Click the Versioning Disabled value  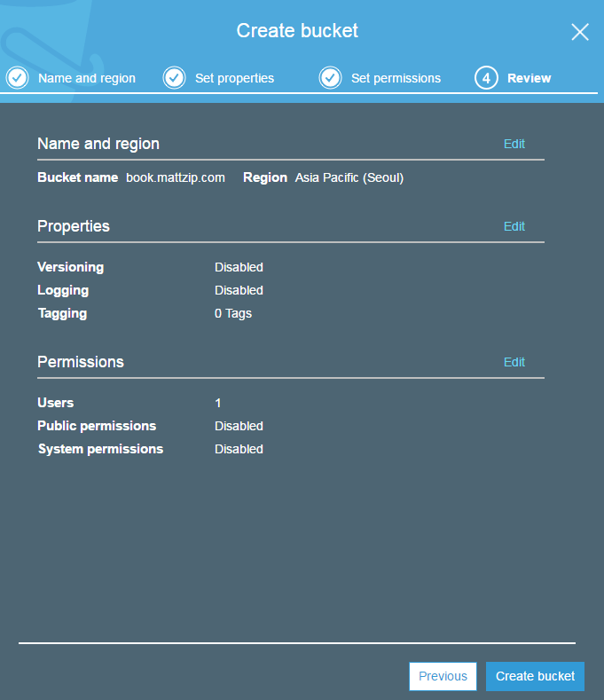pos(239,267)
